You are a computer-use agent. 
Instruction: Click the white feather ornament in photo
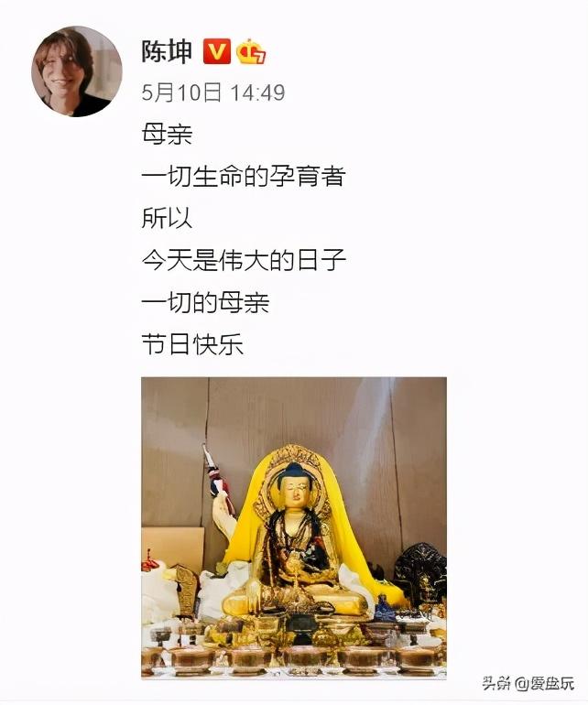(224, 515)
